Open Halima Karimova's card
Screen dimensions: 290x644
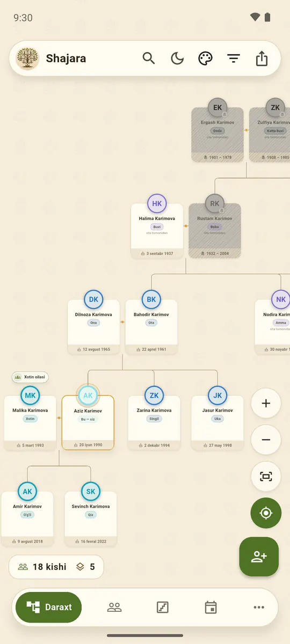[157, 230]
